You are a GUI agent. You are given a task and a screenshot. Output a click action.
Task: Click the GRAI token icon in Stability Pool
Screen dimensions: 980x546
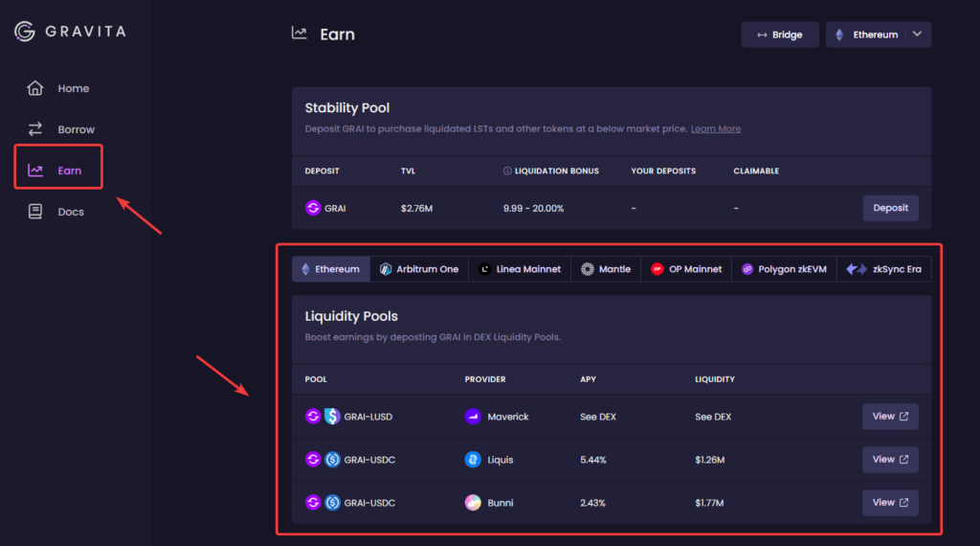click(313, 208)
